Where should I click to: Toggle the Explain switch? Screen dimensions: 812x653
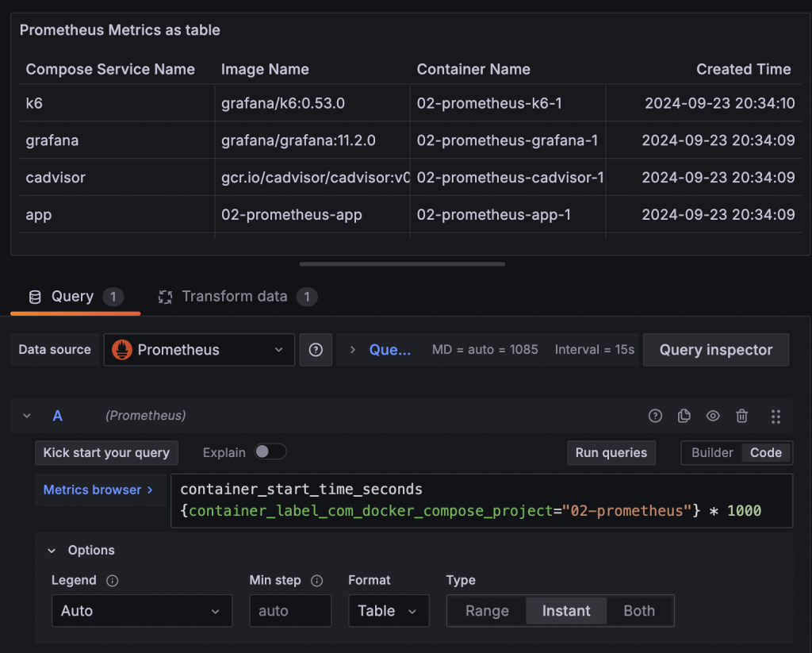coord(270,452)
